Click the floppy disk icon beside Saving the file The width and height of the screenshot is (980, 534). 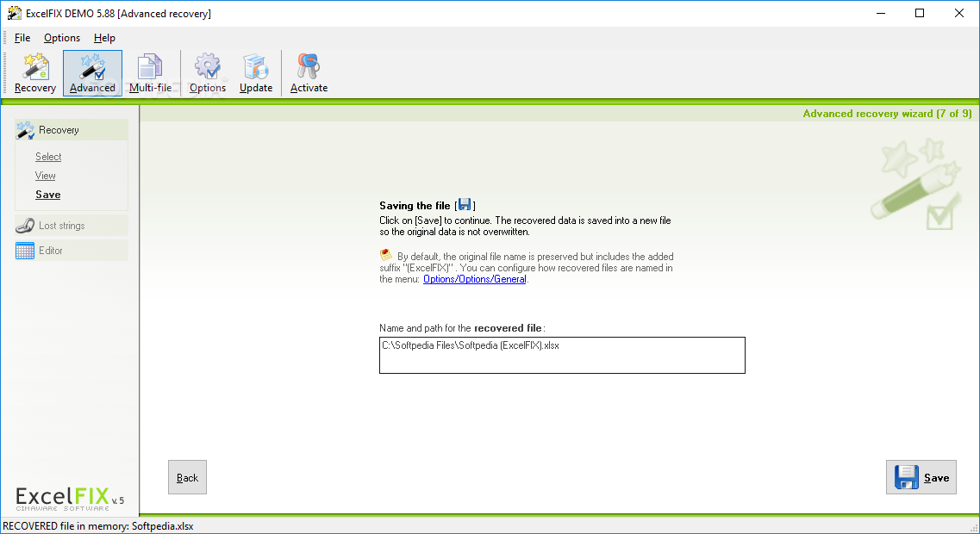tap(465, 204)
